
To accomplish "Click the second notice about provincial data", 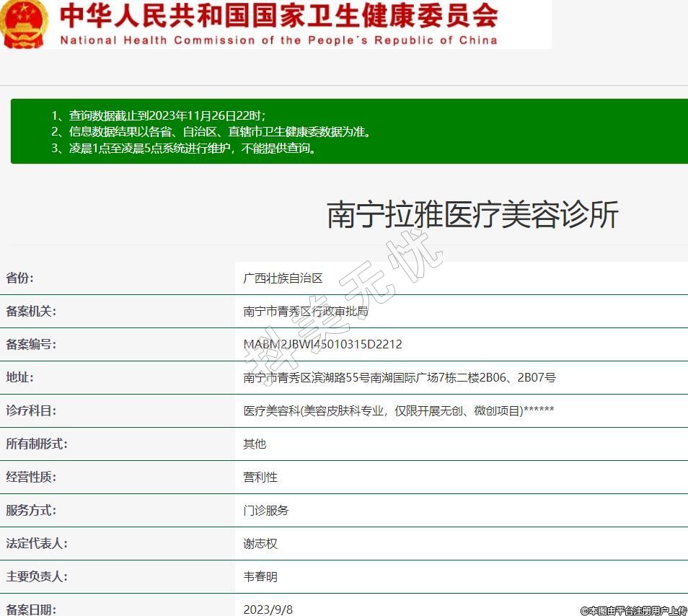I will tap(211, 132).
